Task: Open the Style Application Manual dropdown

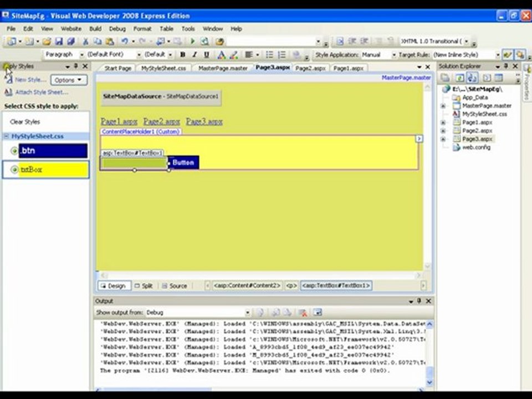Action: 393,55
